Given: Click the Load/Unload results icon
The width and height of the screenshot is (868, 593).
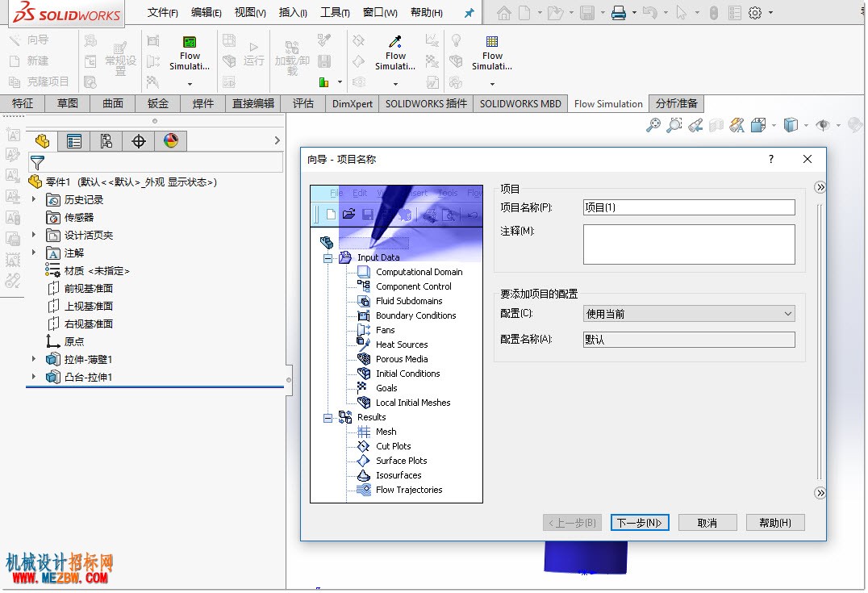Looking at the screenshot, I should (292, 58).
